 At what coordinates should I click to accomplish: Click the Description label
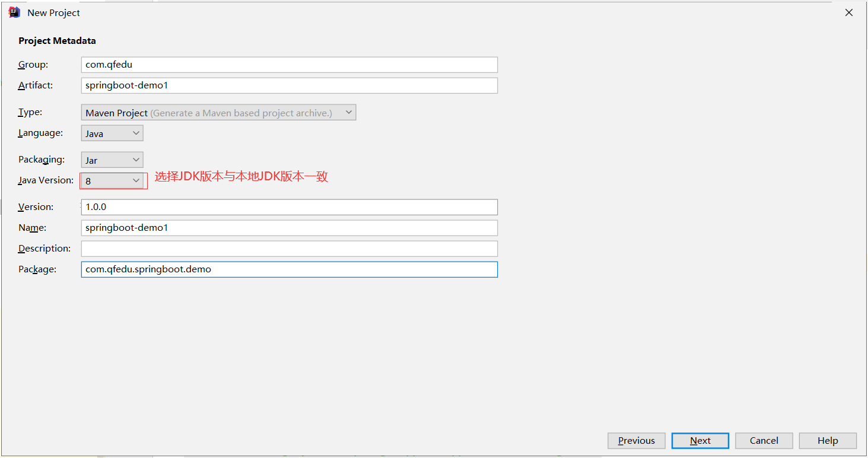pos(44,249)
